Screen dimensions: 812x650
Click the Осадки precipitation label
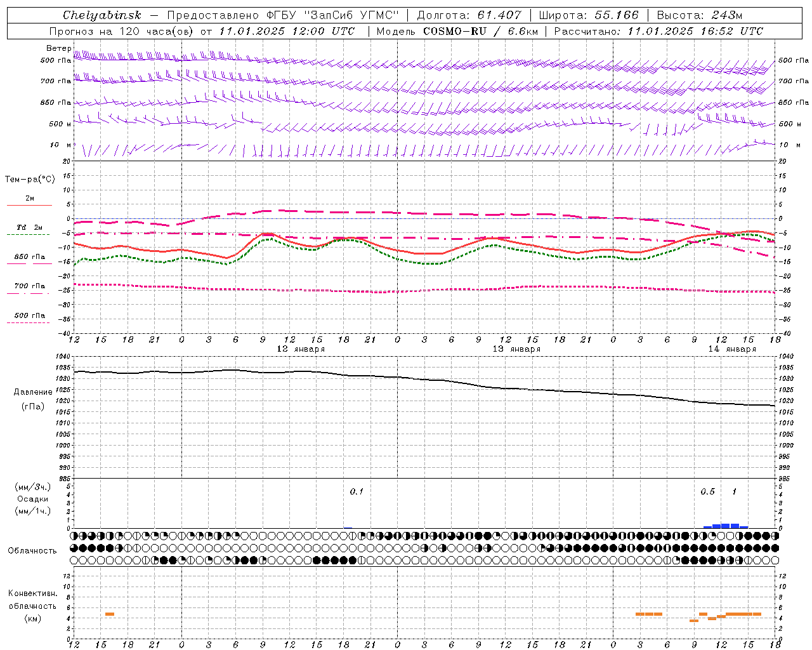pyautogui.click(x=33, y=499)
